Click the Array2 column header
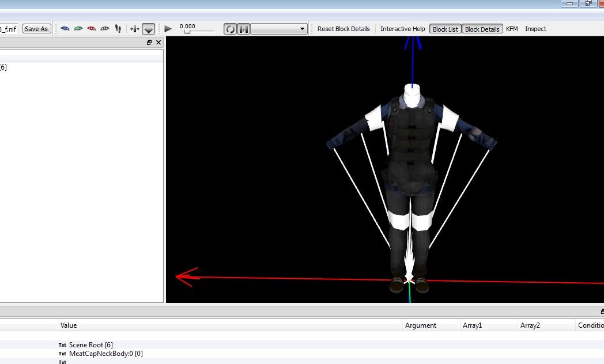The width and height of the screenshot is (604, 364). (546, 325)
